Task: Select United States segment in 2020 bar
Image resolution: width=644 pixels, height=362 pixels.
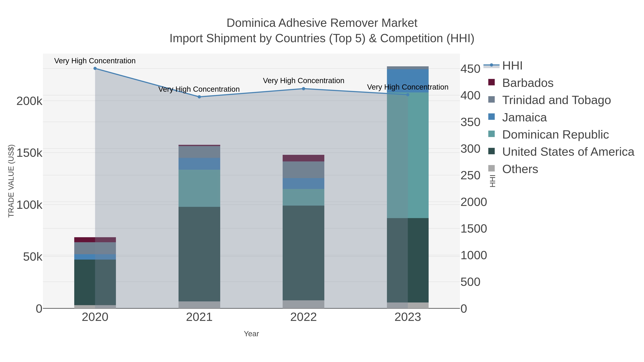Action: point(95,283)
